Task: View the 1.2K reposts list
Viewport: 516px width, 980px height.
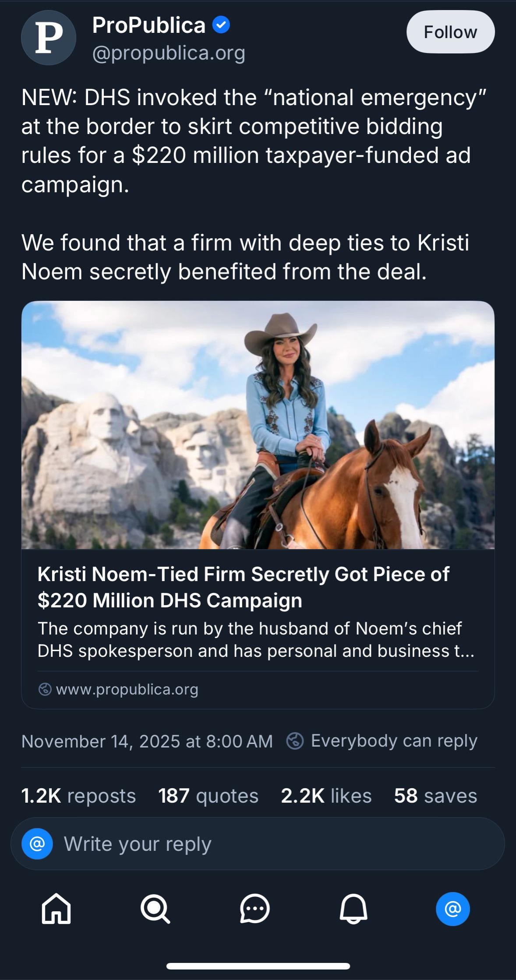Action: pos(78,796)
